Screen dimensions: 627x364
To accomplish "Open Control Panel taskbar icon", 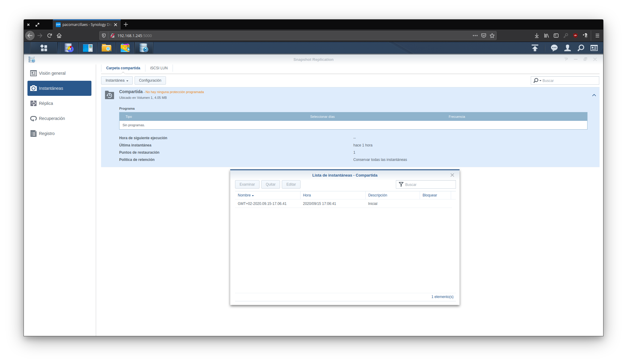I will (88, 48).
